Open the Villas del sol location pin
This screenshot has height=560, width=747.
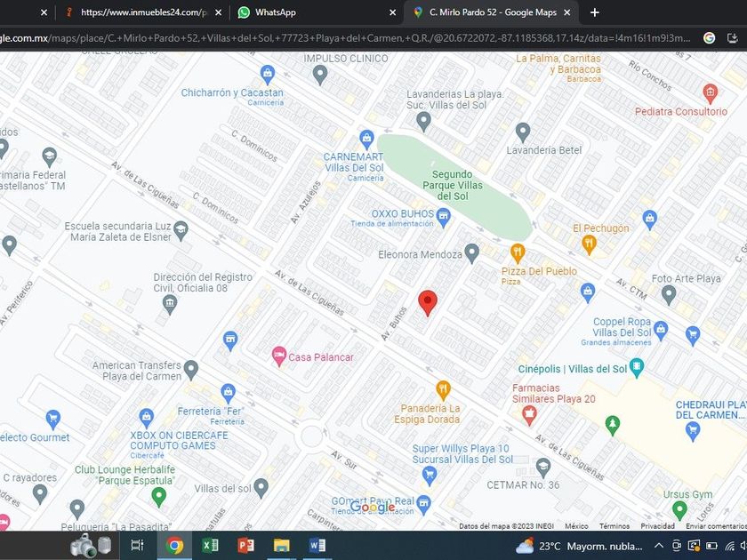[x=261, y=488]
